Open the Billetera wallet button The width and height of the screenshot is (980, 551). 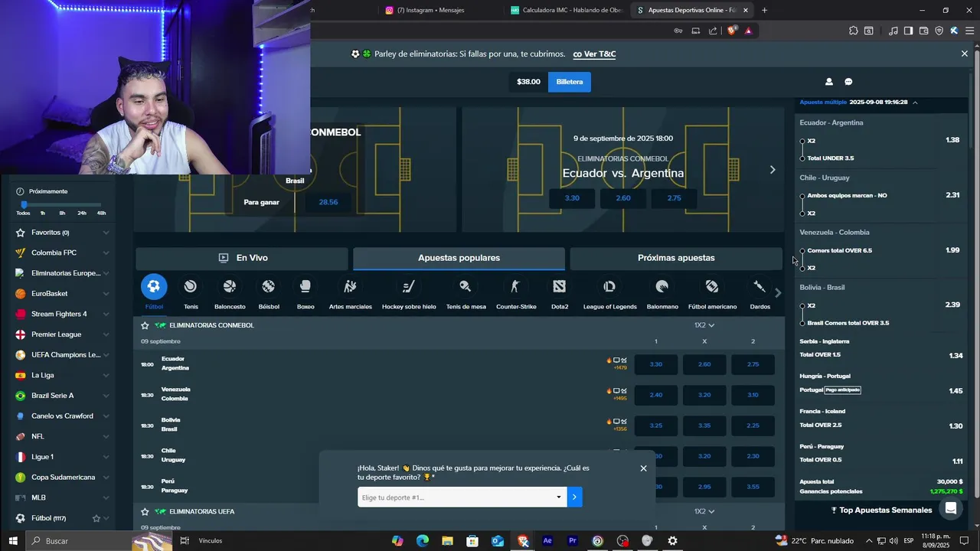tap(570, 82)
